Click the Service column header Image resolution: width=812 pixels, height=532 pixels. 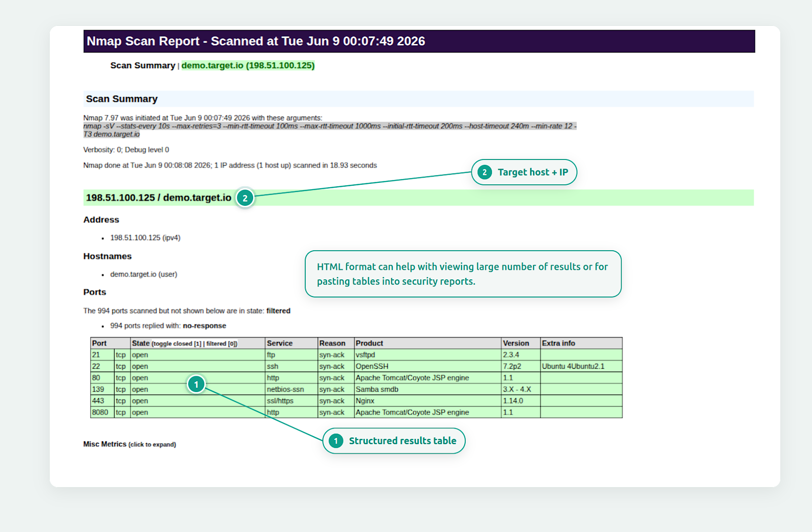[291, 343]
